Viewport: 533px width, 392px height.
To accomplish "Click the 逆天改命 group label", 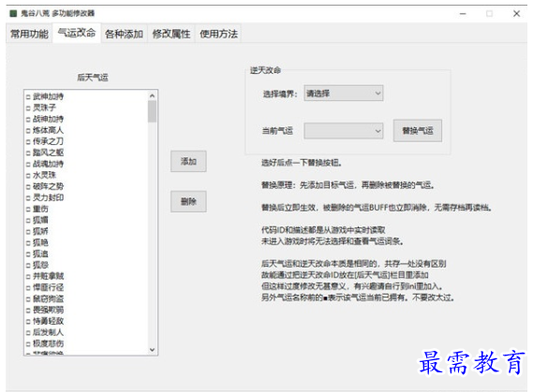I will (x=265, y=70).
